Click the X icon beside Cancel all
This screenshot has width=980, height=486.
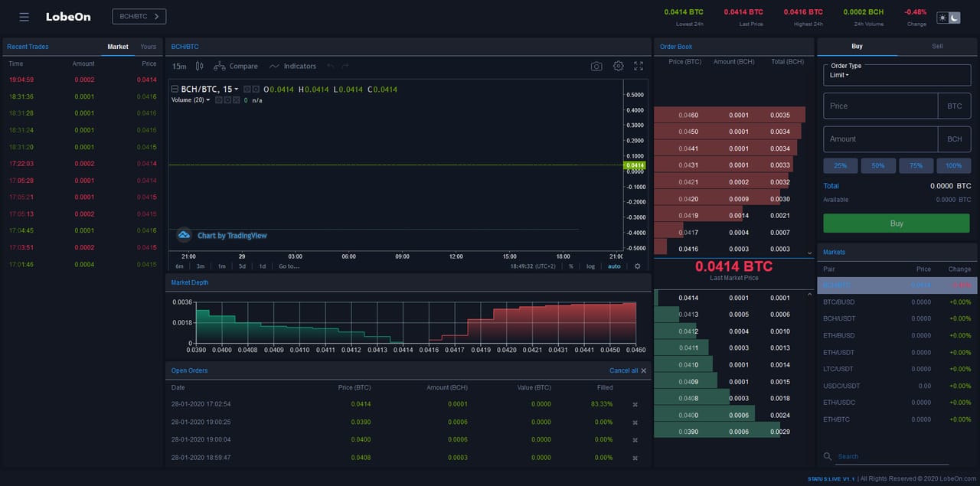click(x=644, y=370)
